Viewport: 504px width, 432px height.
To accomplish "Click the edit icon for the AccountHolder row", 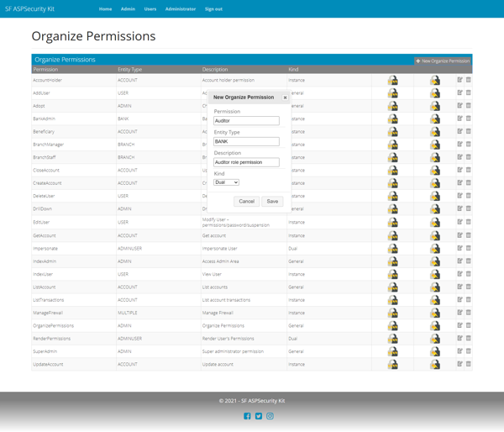I will point(460,81).
